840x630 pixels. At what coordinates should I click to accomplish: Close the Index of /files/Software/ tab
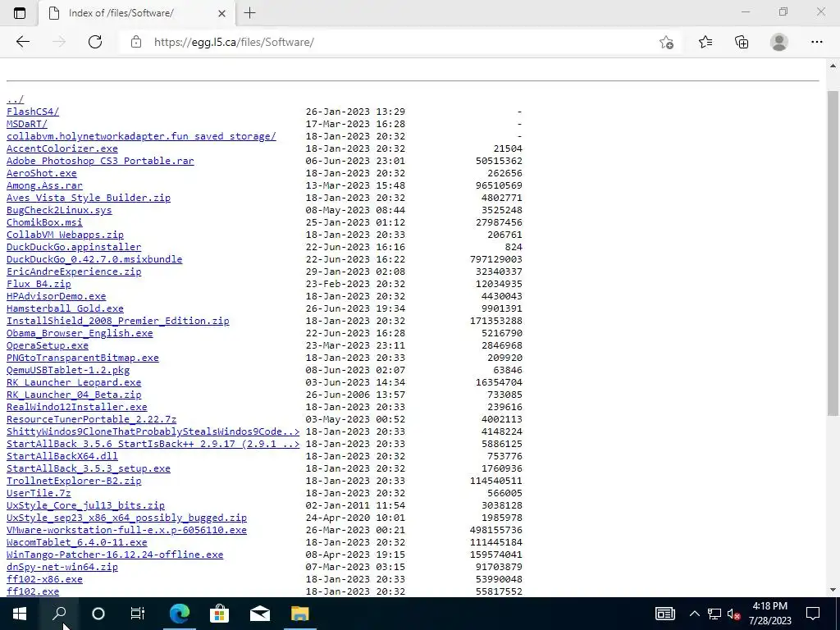tap(221, 13)
